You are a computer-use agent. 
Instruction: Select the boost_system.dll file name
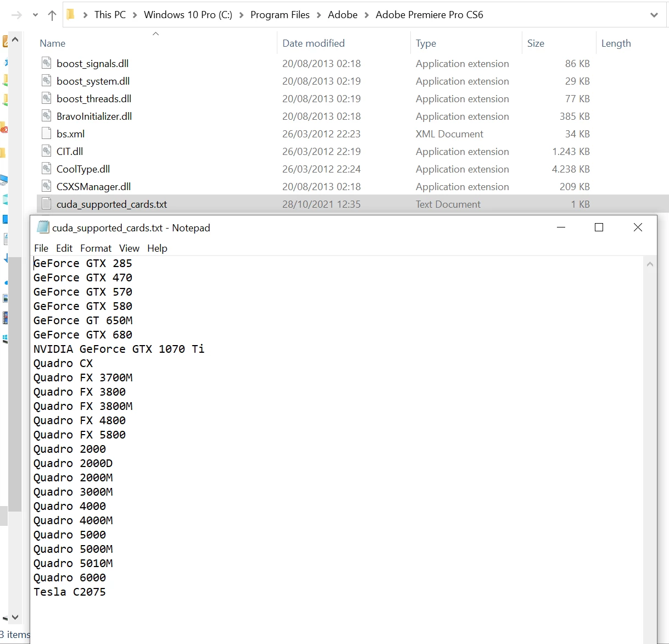click(93, 81)
